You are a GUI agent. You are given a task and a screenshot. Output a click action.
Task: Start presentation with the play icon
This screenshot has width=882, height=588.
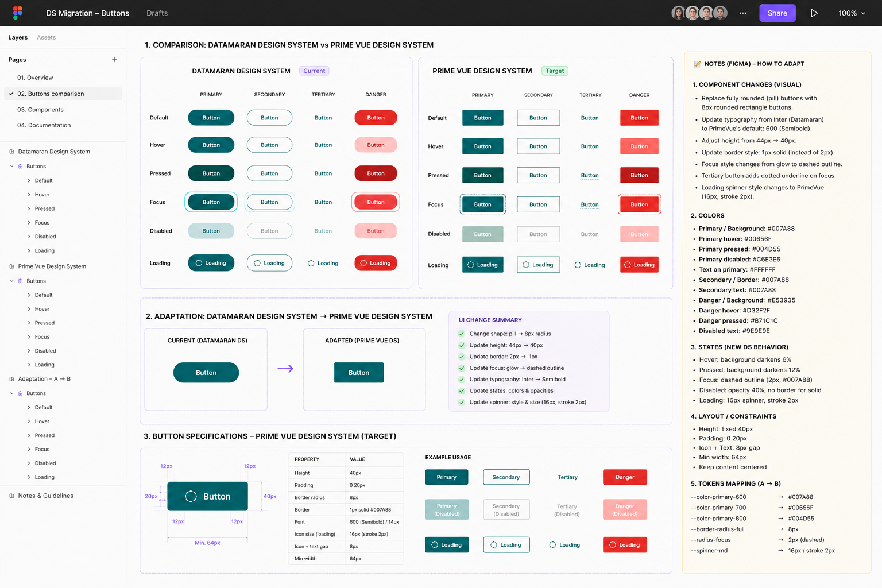(x=814, y=13)
